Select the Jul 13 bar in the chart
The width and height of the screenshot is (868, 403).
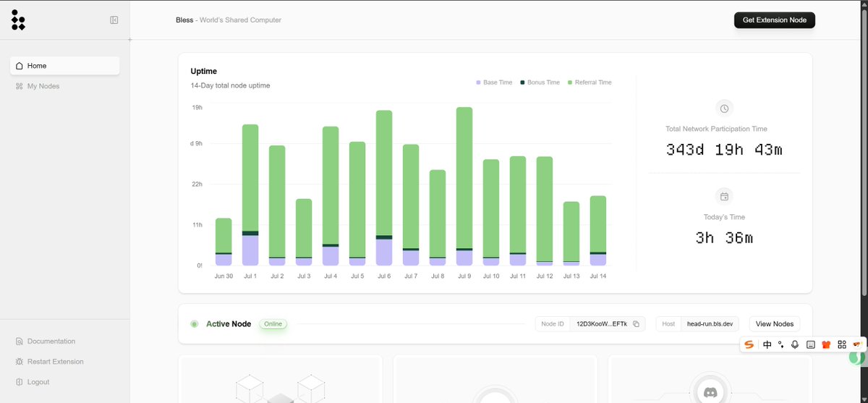pyautogui.click(x=571, y=234)
